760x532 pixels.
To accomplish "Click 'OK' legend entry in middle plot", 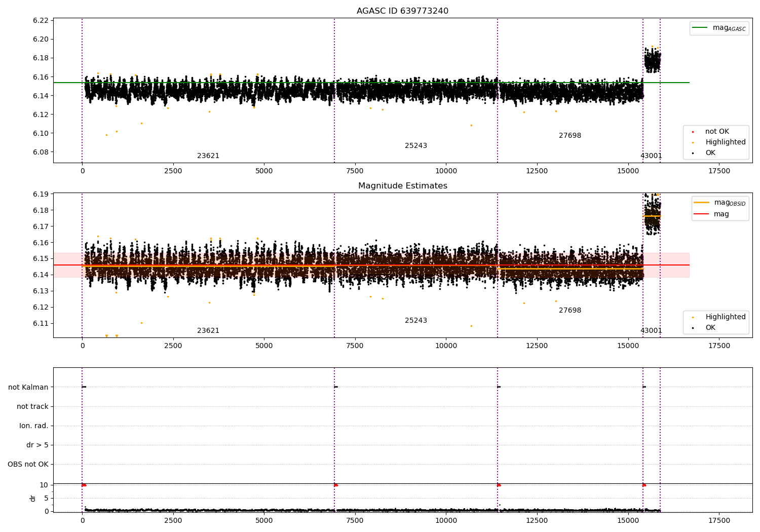I will point(710,328).
